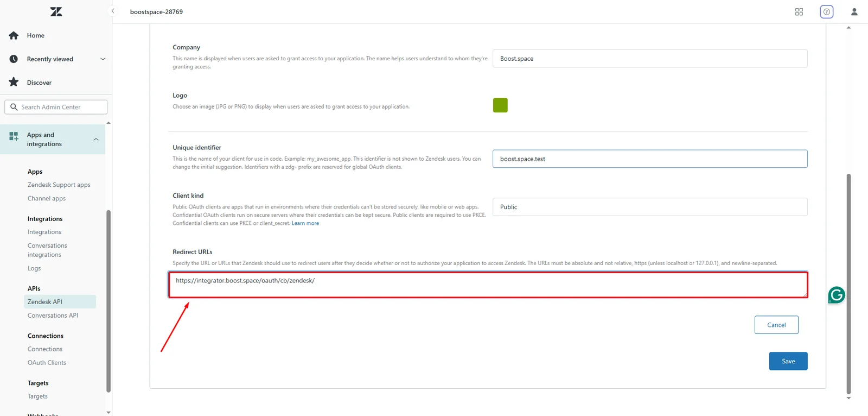868x416 pixels.
Task: Open the Zendesk products grid icon
Action: tap(799, 12)
